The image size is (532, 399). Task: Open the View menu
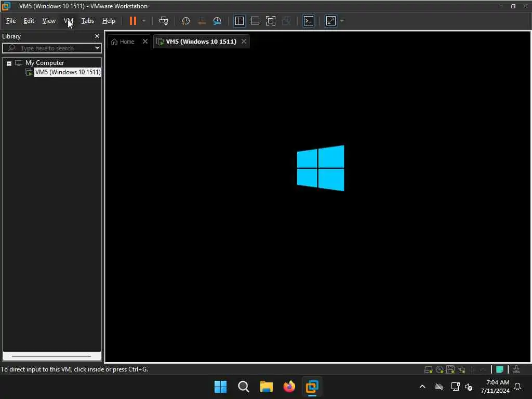(x=49, y=21)
